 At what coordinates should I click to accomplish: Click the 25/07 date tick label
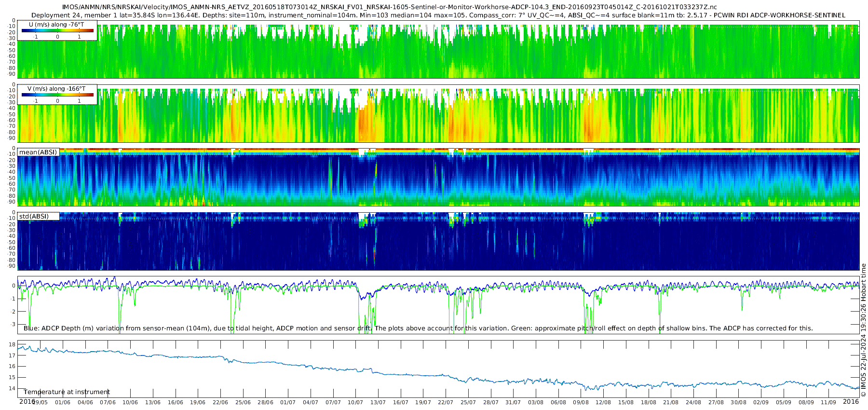tap(468, 402)
